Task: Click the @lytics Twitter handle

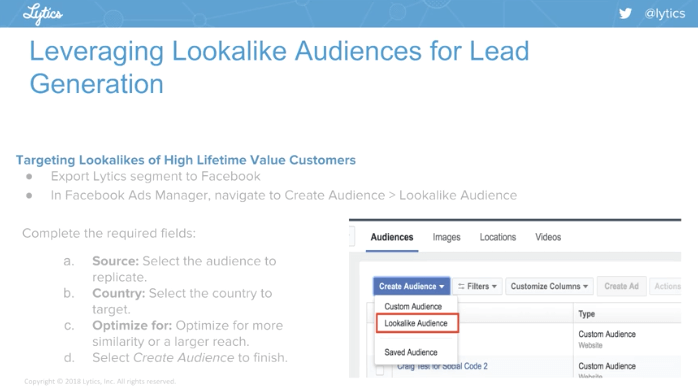Action: click(x=665, y=13)
